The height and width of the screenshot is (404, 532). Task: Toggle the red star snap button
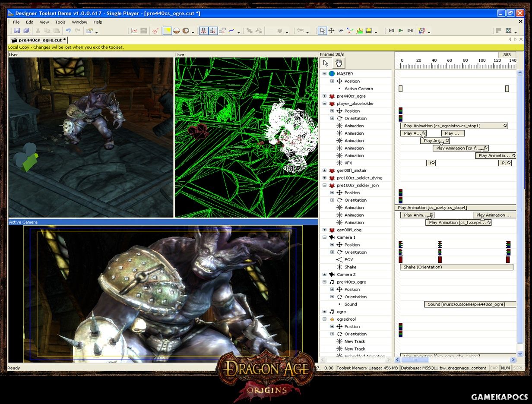coord(203,31)
